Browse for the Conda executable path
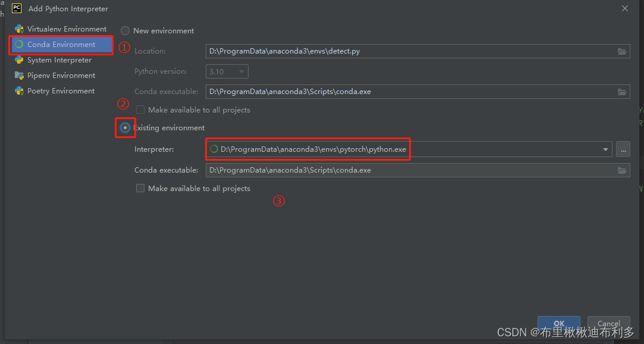The width and height of the screenshot is (644, 344). 622,92
